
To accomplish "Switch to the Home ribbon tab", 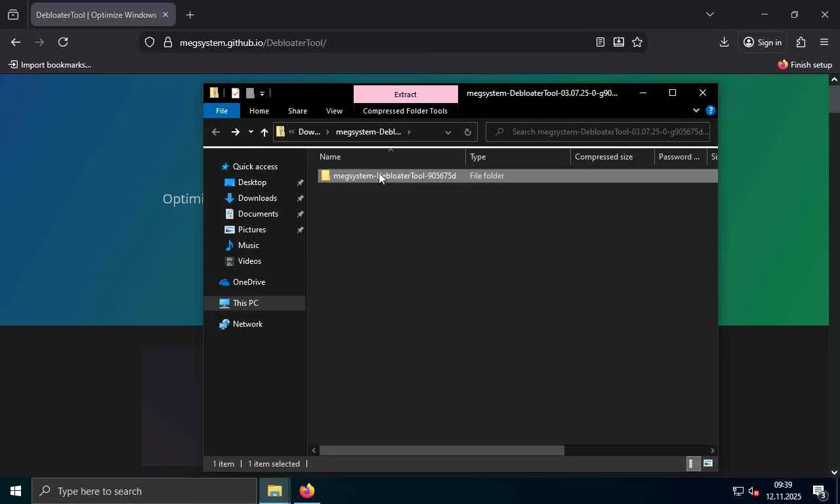I will click(259, 111).
